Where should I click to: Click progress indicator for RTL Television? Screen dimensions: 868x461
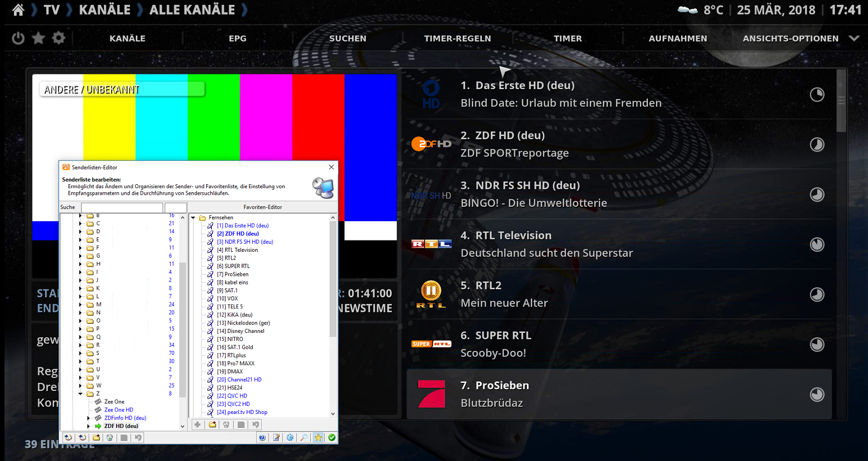point(817,244)
